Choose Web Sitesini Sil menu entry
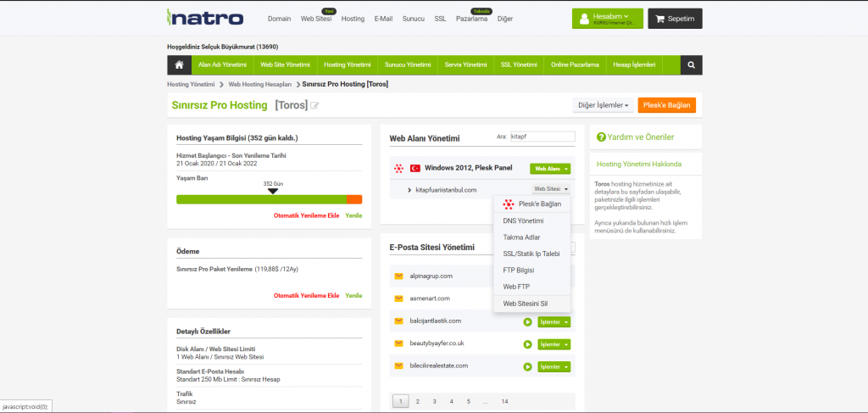 pyautogui.click(x=531, y=304)
